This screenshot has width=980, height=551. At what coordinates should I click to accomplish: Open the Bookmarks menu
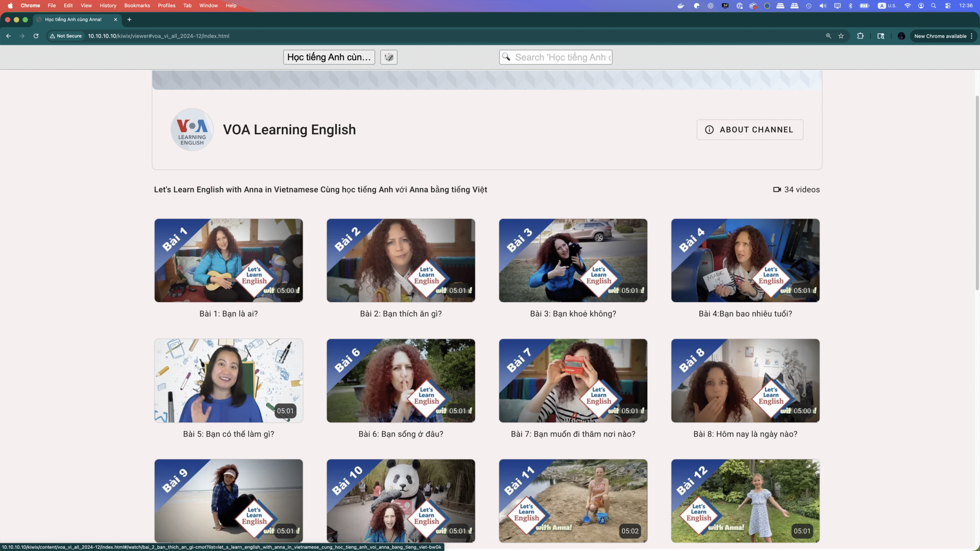click(x=137, y=5)
